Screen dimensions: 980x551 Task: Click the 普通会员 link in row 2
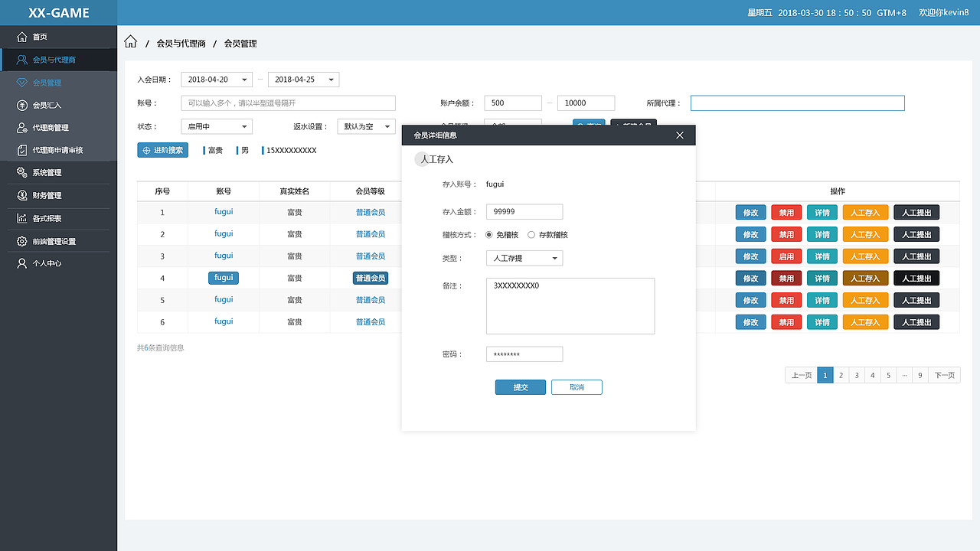pos(371,234)
